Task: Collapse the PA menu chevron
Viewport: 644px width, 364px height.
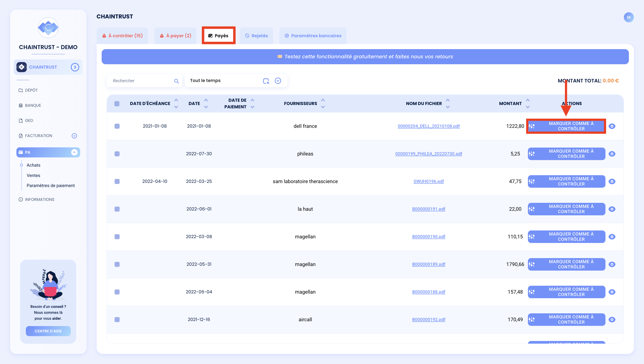Action: click(74, 152)
